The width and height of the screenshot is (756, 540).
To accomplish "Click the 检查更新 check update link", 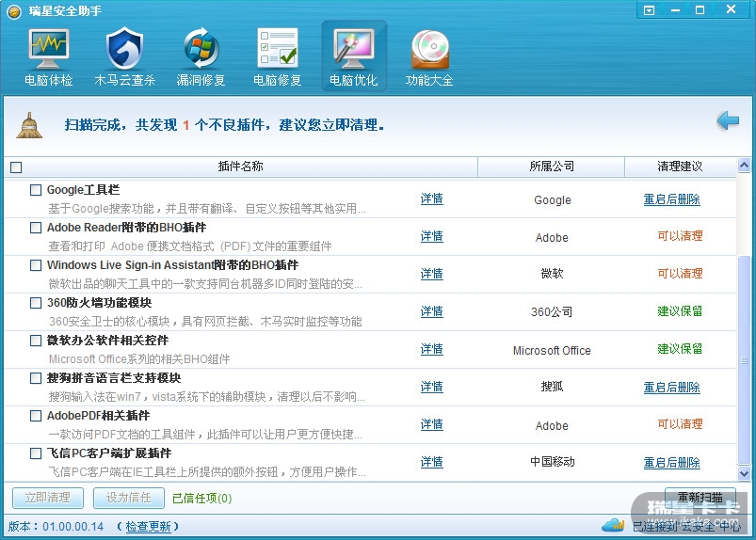I will pyautogui.click(x=149, y=527).
